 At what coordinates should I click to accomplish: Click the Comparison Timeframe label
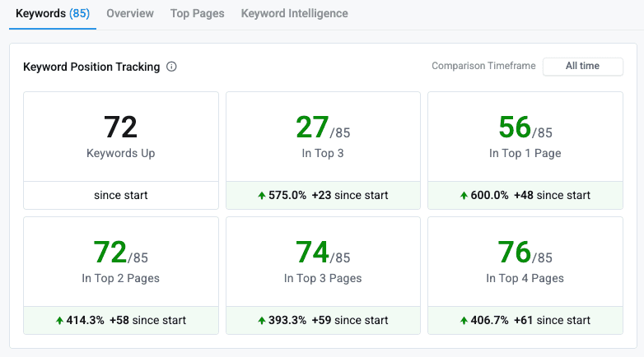click(483, 67)
